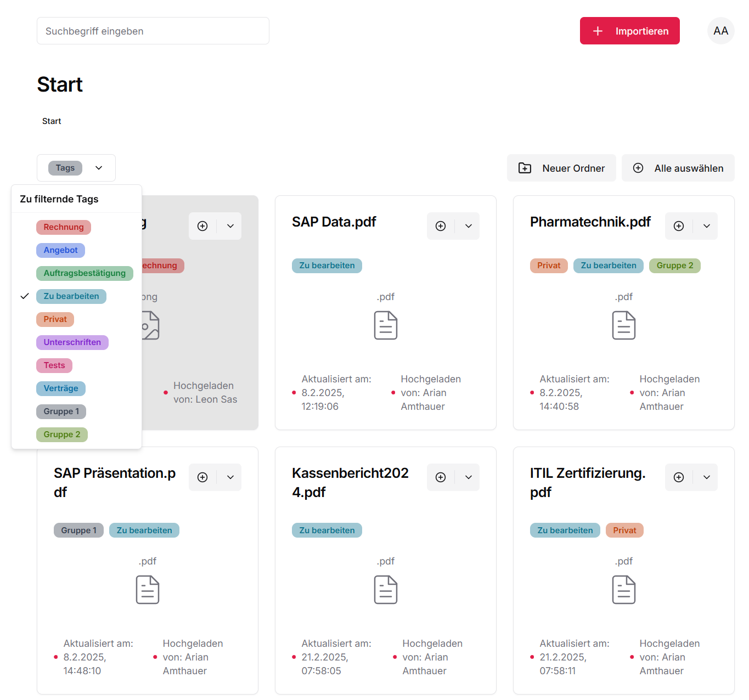Pick Gruppe 2 from the filter tags menu
Image resolution: width=749 pixels, height=700 pixels.
(62, 434)
